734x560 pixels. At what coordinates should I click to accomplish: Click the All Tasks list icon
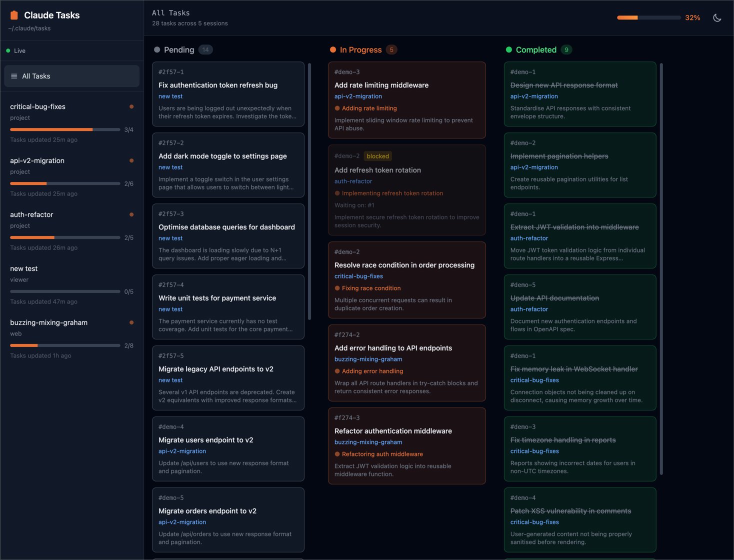14,76
